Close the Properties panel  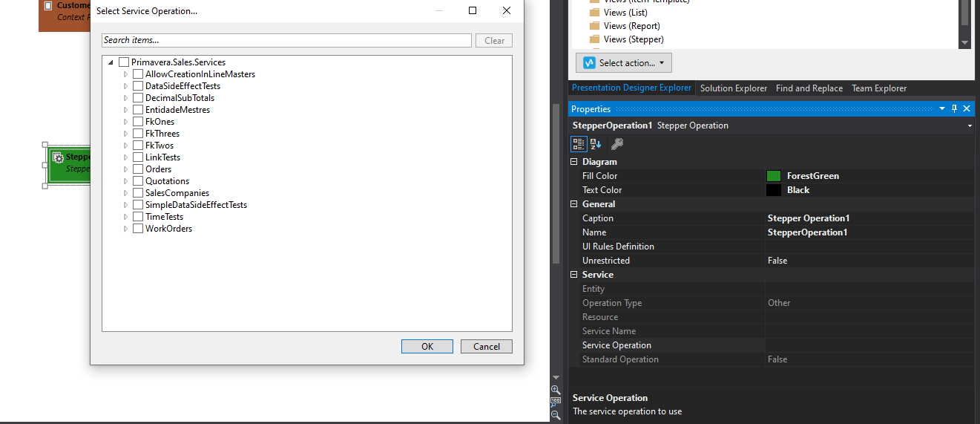[x=967, y=109]
